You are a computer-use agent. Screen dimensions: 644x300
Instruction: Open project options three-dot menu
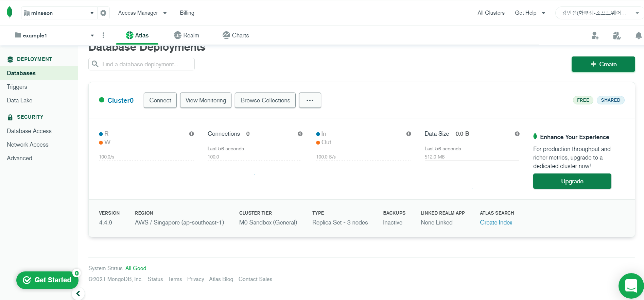[103, 35]
